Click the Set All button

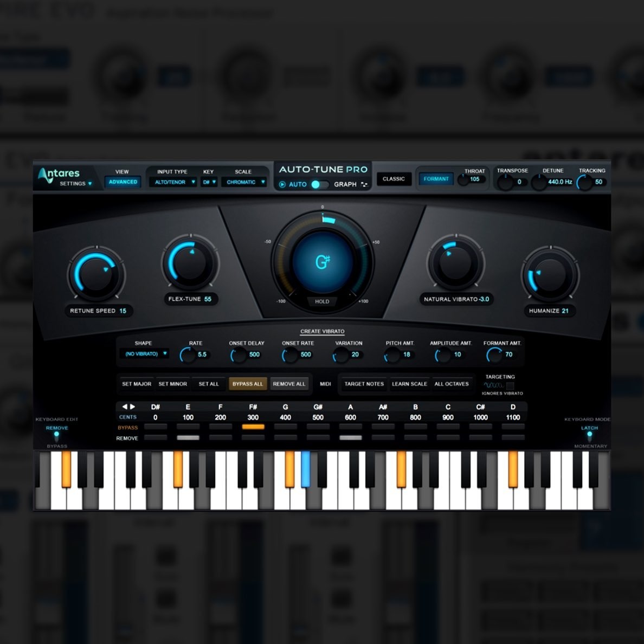pos(209,384)
